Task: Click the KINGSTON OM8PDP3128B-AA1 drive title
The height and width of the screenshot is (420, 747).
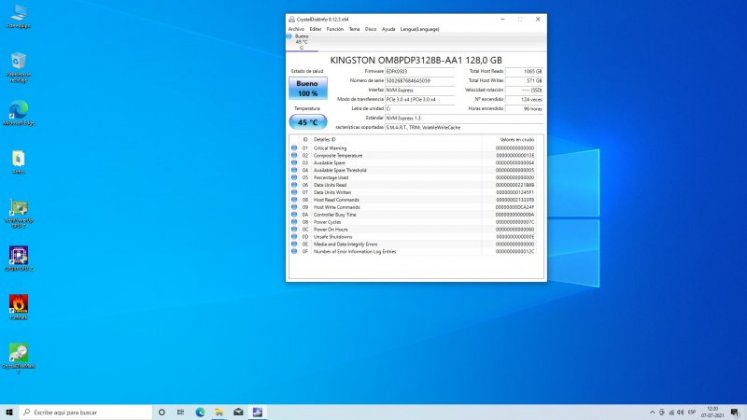Action: click(x=416, y=60)
